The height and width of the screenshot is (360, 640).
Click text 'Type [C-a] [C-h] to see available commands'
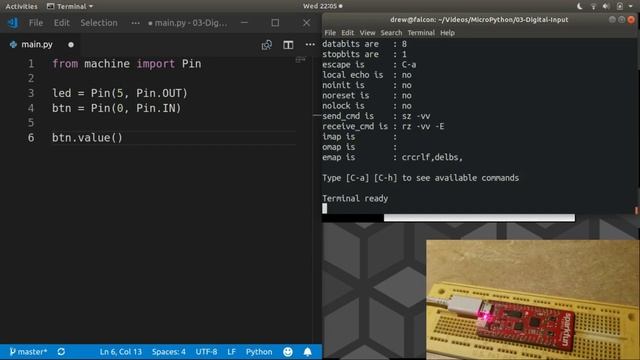pos(420,178)
